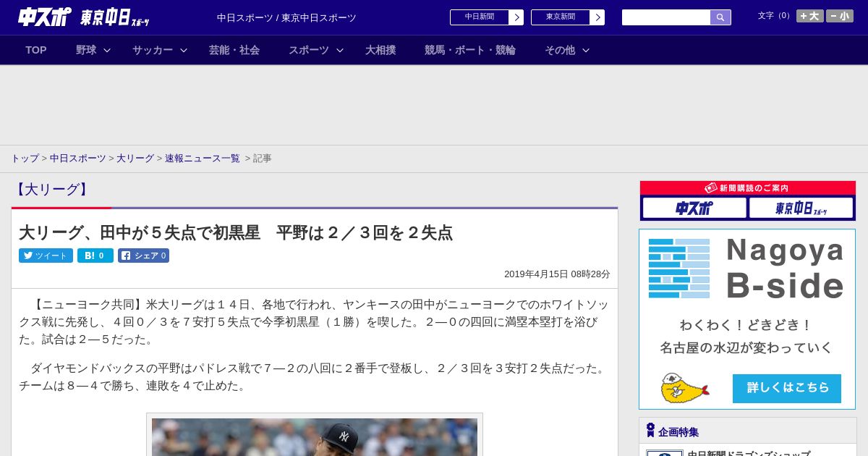Open その他 navigation item
This screenshot has height=456, width=868.
(560, 50)
